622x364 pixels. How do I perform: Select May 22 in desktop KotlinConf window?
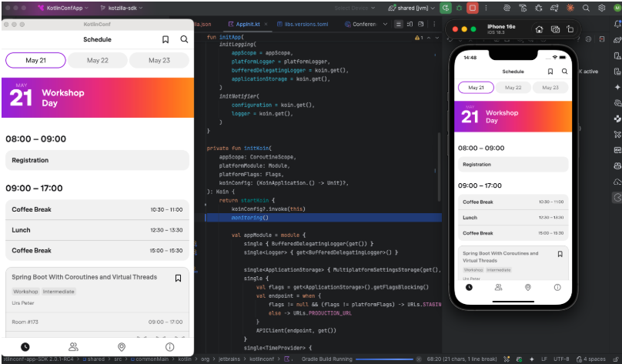click(98, 60)
